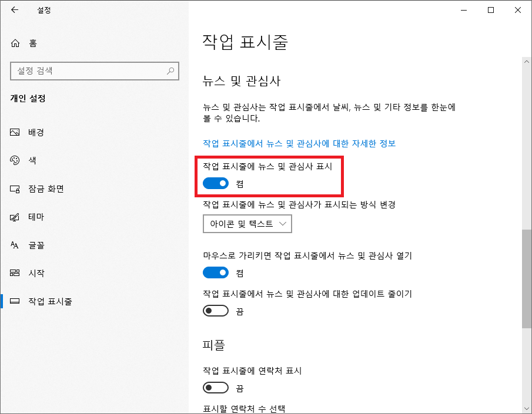Image resolution: width=532 pixels, height=414 pixels.
Task: Click the 개인 설정 (Personalization) menu label
Action: (x=27, y=98)
